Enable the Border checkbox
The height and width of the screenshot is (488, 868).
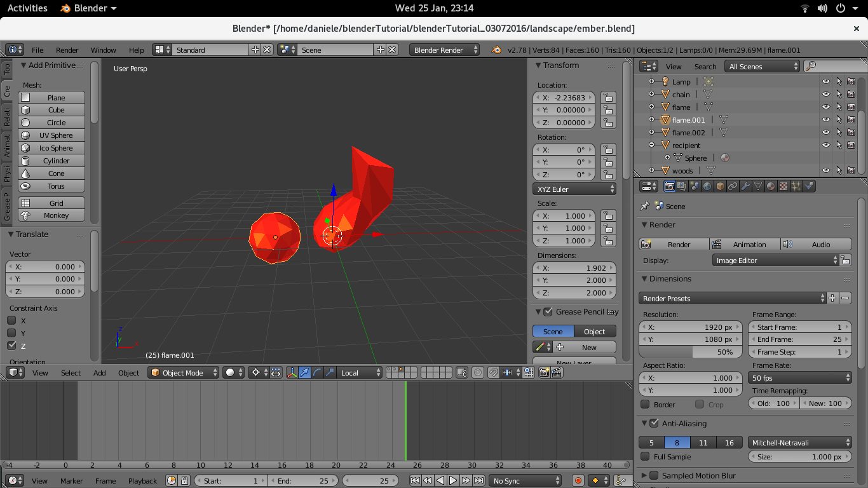tap(645, 404)
